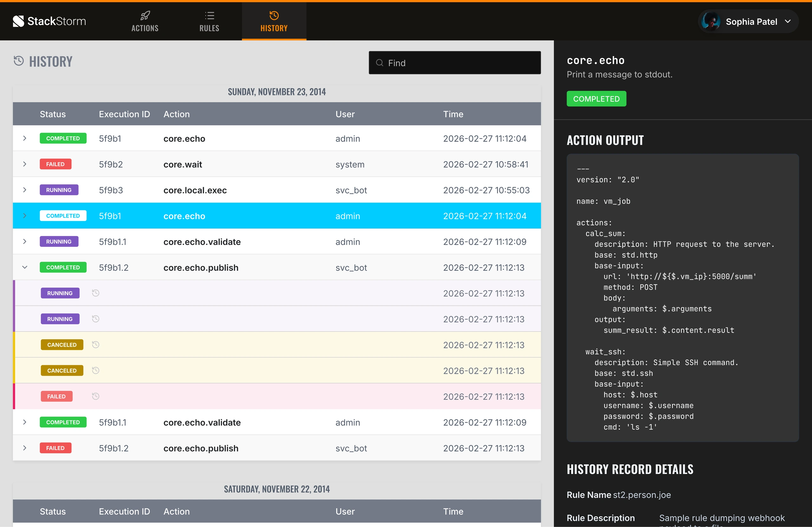
Task: Click the Status header in Saturday table
Action: [53, 511]
